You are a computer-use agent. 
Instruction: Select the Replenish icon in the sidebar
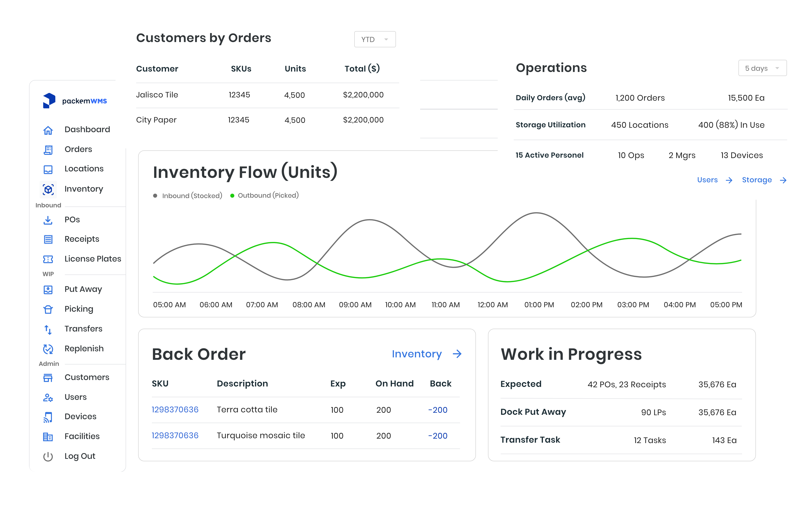point(48,349)
